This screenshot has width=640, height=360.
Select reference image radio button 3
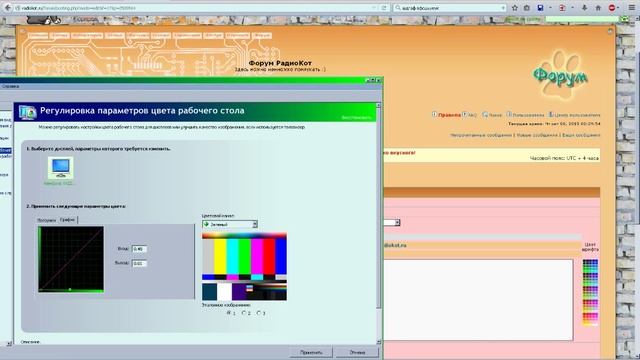tap(259, 313)
